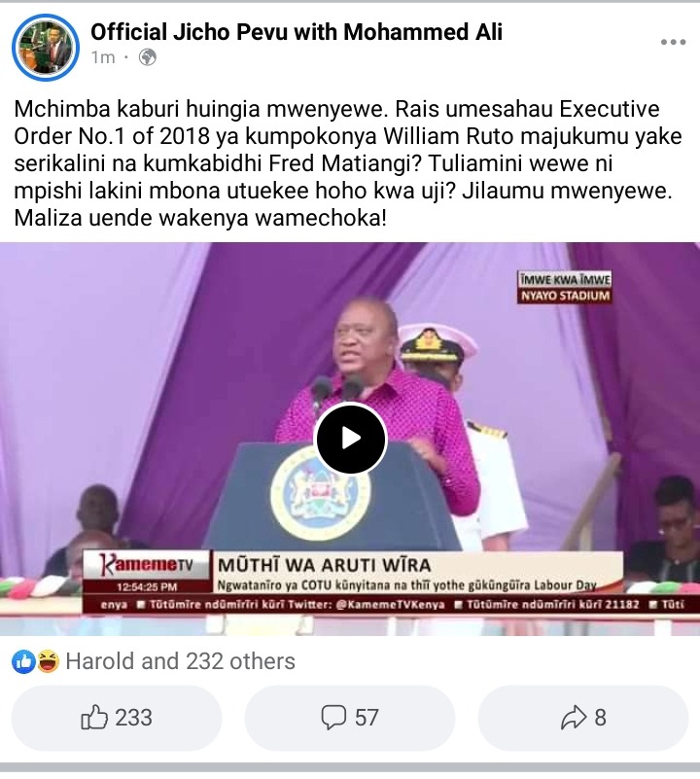Toggle Like using the thumbs-up outline icon
Viewport: 700px width, 779px height.
[94, 718]
